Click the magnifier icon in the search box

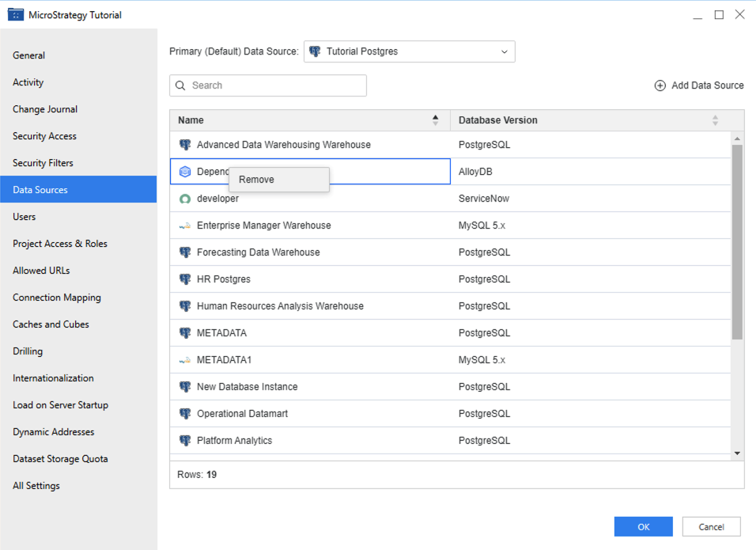click(181, 85)
